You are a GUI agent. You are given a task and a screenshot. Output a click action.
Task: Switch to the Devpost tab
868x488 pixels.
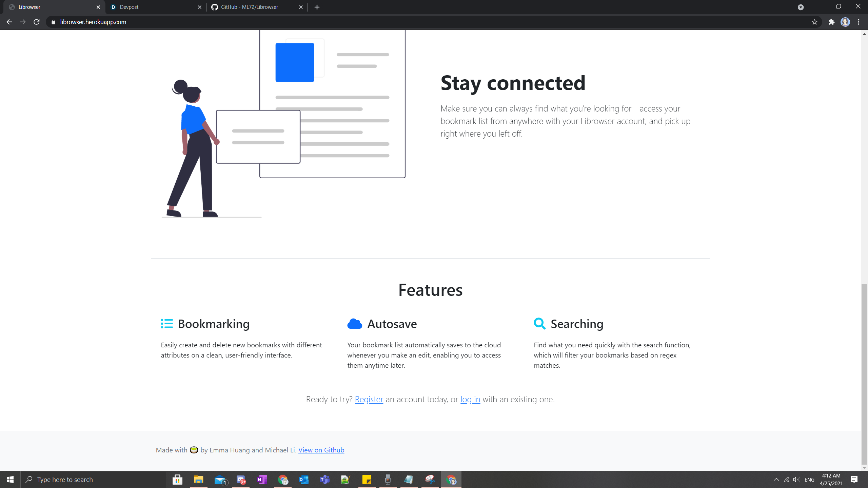coord(154,7)
